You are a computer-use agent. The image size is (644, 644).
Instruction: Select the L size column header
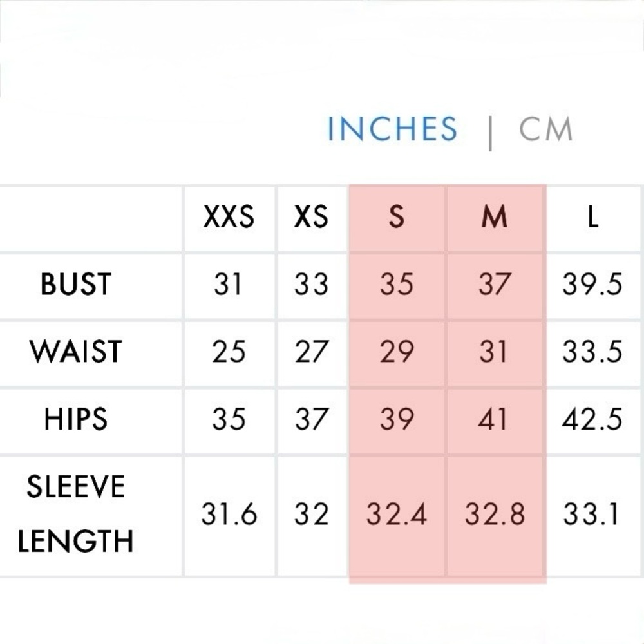592,216
